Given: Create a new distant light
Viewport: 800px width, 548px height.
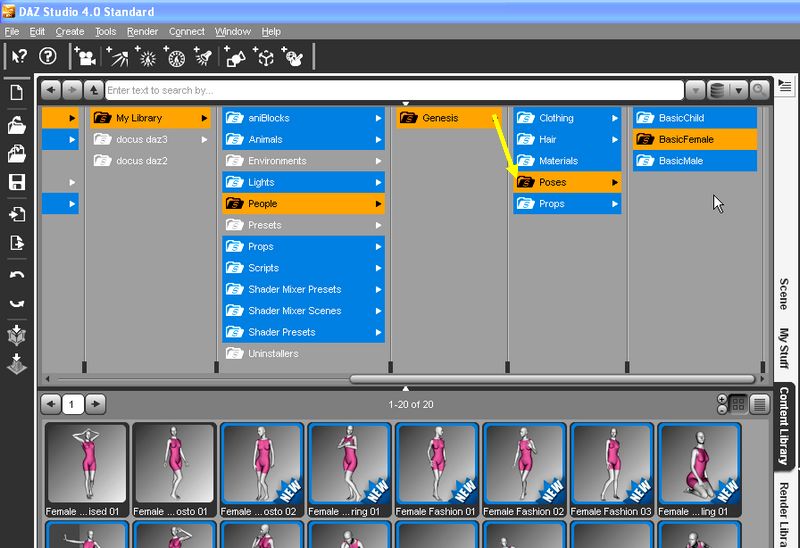Looking at the screenshot, I should pos(117,56).
